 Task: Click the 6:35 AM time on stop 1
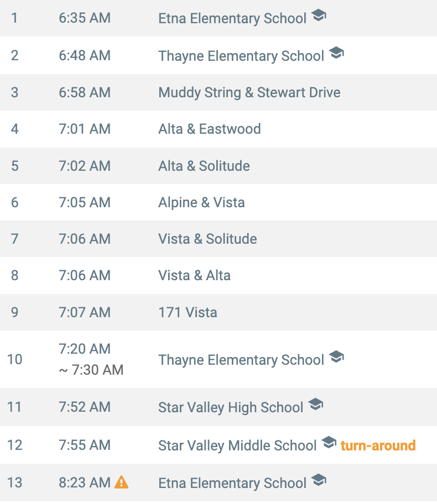click(85, 18)
